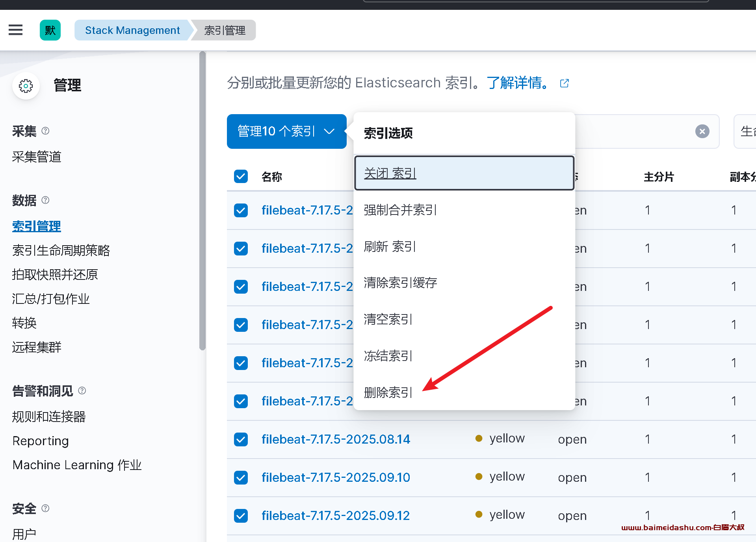The height and width of the screenshot is (542, 756).
Task: Open the filebeat-7.17.5-2025.09.10 index link
Action: pyautogui.click(x=336, y=477)
